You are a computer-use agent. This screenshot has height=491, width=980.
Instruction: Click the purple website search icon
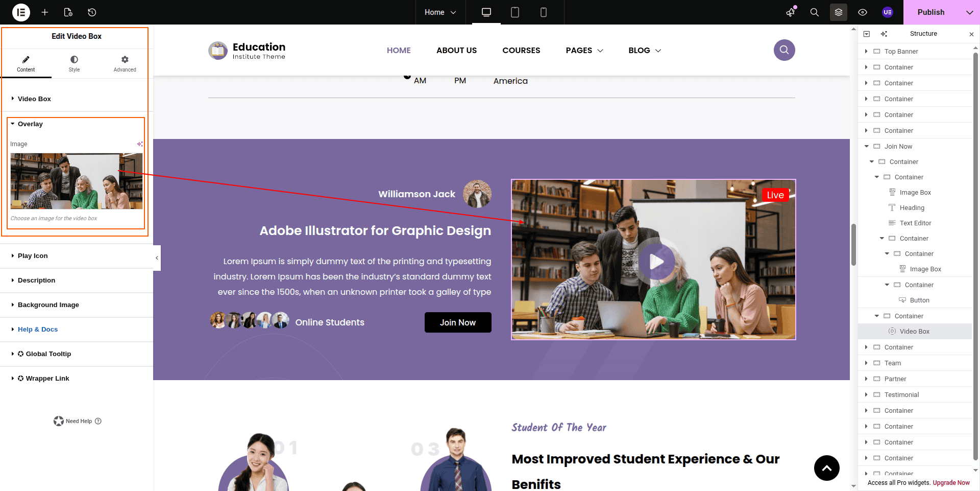(x=784, y=50)
